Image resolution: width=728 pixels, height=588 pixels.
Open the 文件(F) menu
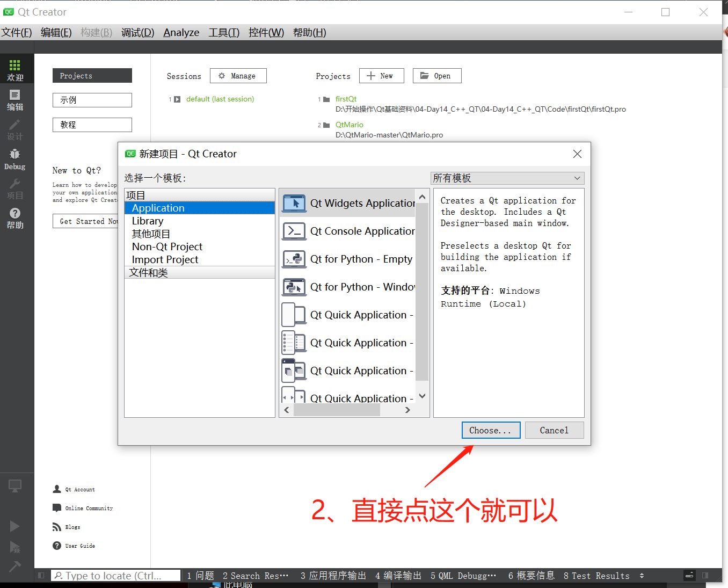point(17,33)
